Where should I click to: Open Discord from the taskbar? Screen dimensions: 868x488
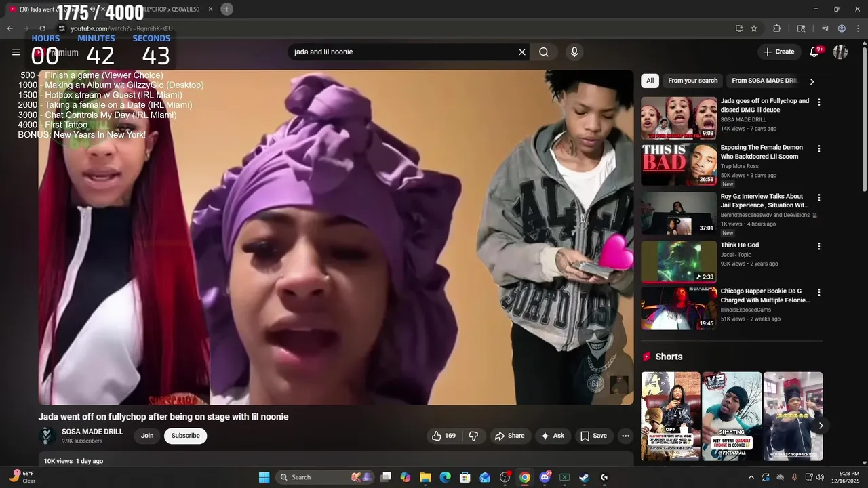545,477
